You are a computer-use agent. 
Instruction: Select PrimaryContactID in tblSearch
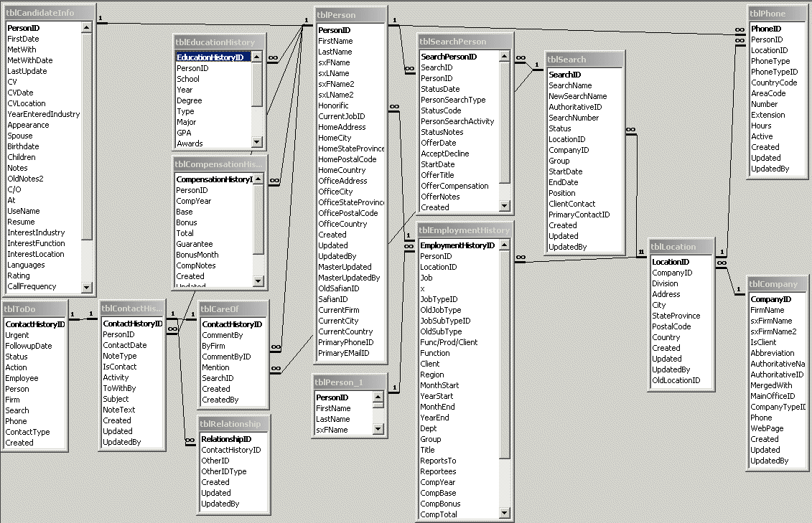[579, 215]
